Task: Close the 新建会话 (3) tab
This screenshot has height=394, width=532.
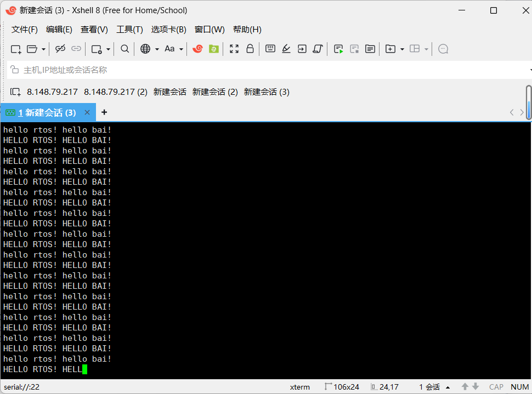Action: point(87,112)
